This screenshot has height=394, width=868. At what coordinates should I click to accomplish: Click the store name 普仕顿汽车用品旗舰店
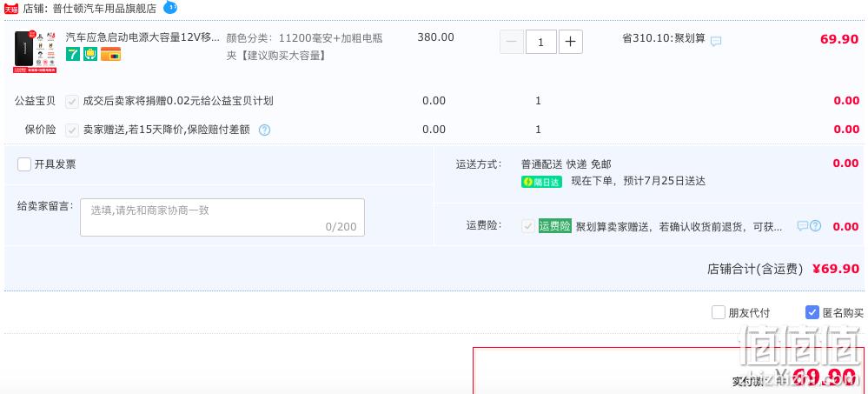pyautogui.click(x=104, y=9)
